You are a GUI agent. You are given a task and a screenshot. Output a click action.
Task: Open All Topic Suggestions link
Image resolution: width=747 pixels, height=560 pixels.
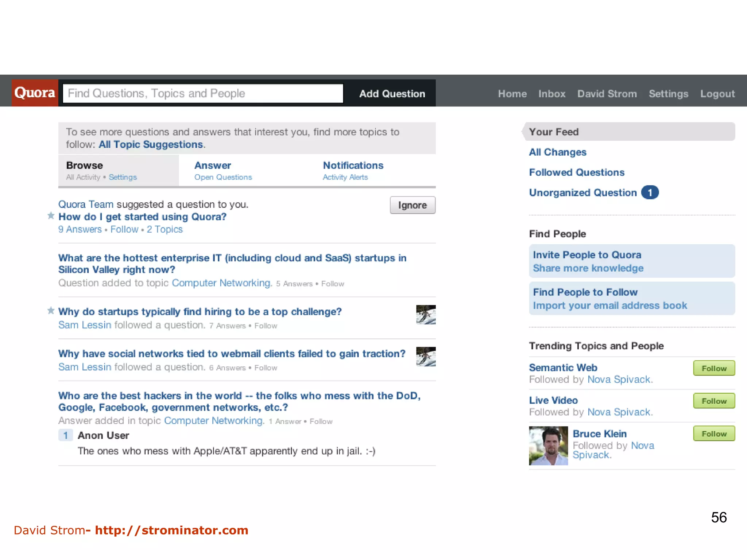pyautogui.click(x=151, y=144)
